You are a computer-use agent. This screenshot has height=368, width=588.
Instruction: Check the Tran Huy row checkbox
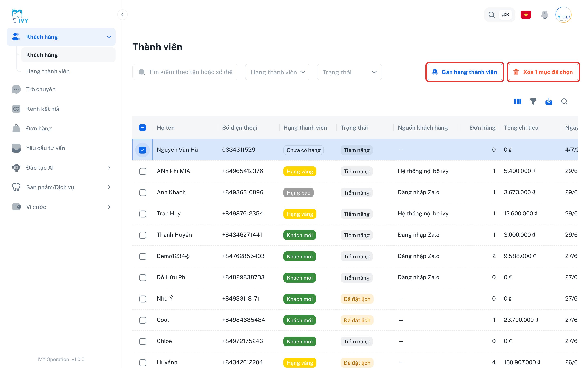click(x=143, y=214)
